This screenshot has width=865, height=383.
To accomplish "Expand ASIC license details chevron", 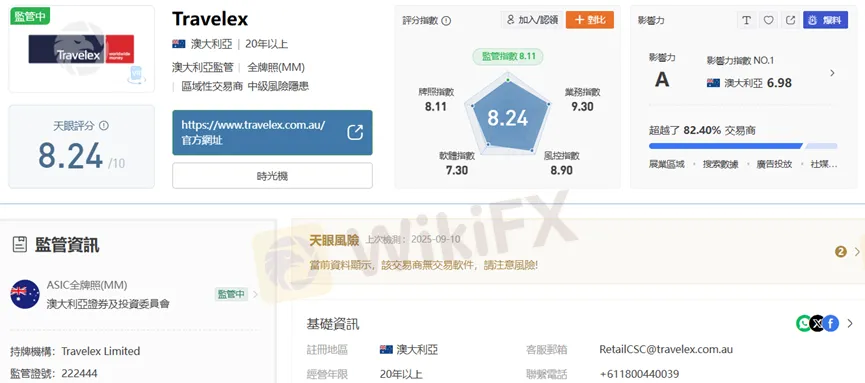I will 255,295.
